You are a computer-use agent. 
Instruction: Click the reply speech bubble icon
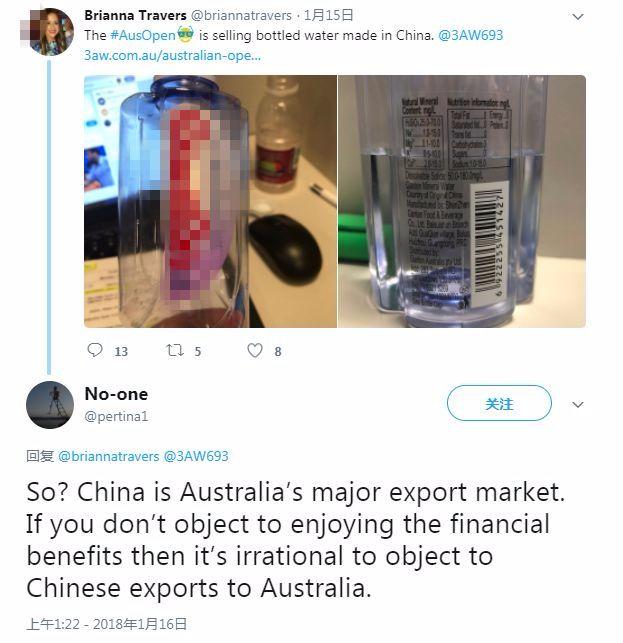click(95, 350)
